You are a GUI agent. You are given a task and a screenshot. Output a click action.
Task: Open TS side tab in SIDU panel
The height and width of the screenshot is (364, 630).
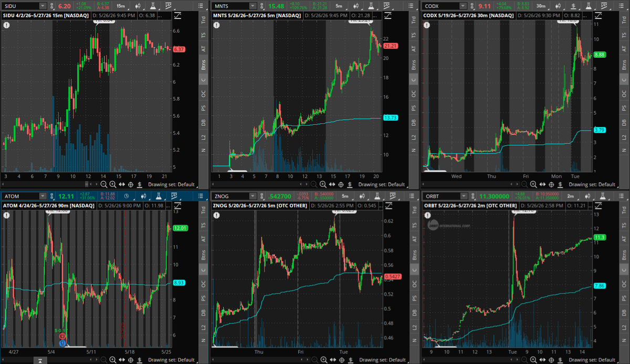click(204, 35)
